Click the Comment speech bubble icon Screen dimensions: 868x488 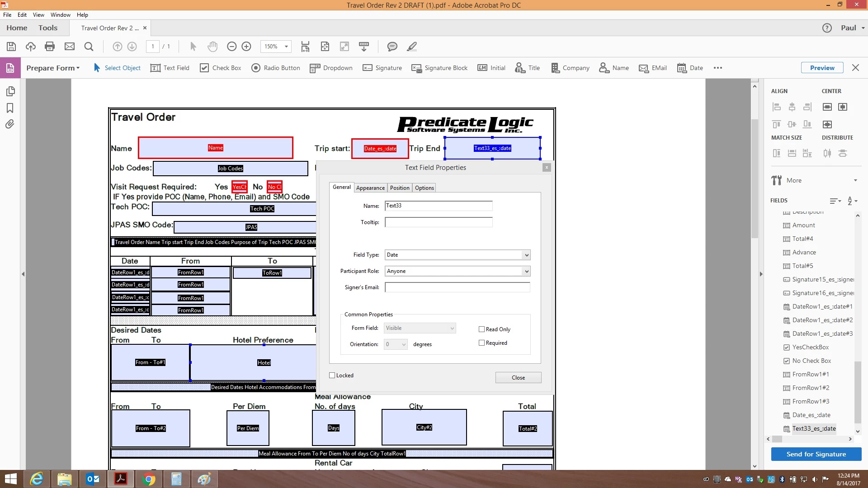coord(392,47)
